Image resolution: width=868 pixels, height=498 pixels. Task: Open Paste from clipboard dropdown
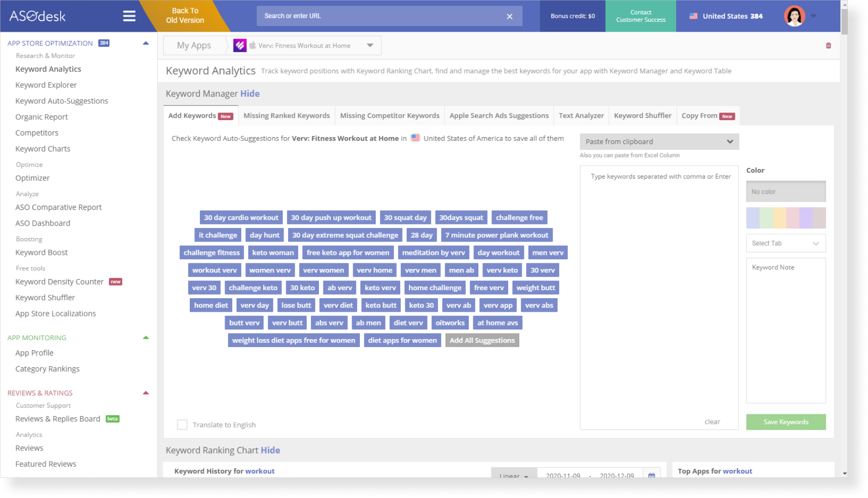coord(659,142)
